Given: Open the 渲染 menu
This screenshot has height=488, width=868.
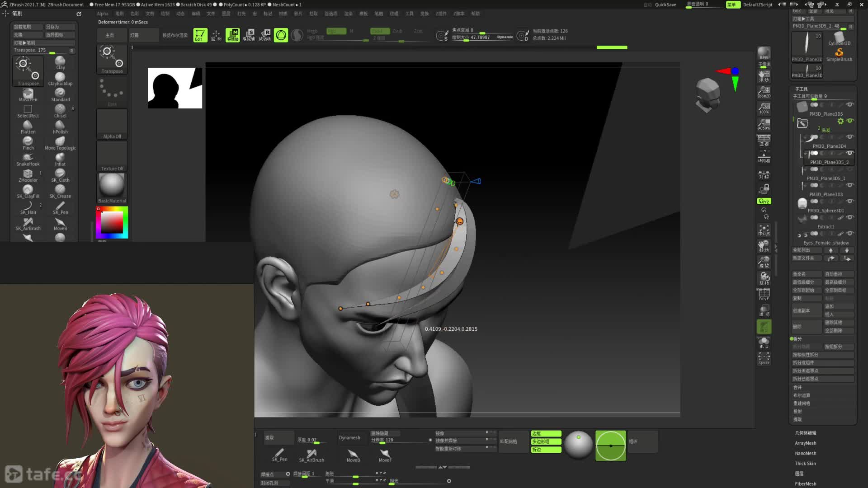Looking at the screenshot, I should [348, 14].
